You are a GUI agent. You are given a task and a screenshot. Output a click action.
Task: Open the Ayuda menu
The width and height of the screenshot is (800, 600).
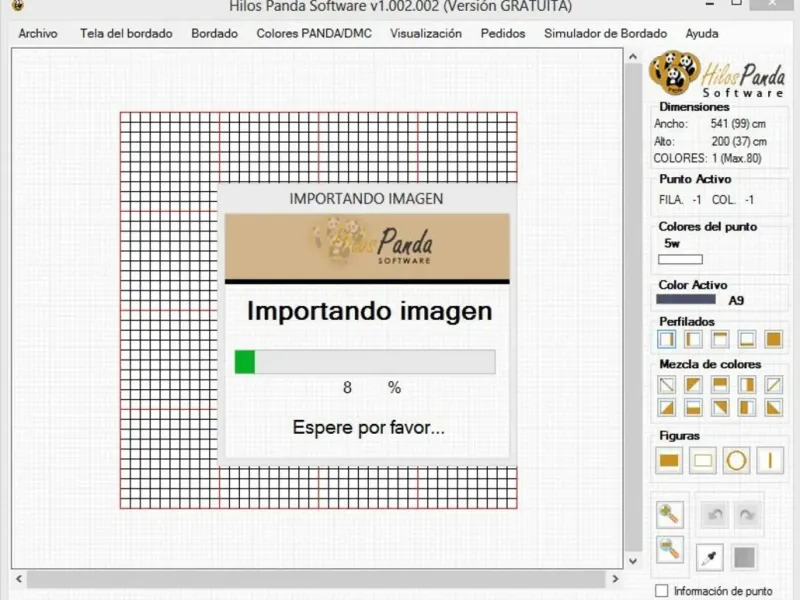[x=702, y=33]
